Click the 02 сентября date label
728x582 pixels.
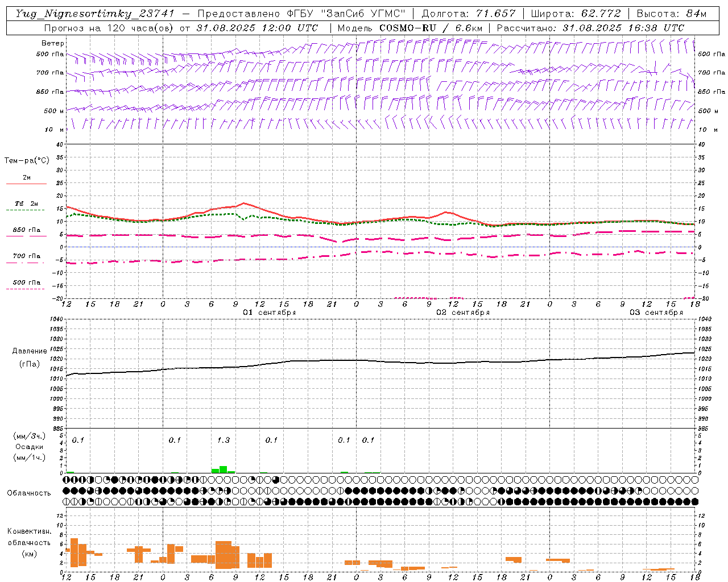(463, 313)
